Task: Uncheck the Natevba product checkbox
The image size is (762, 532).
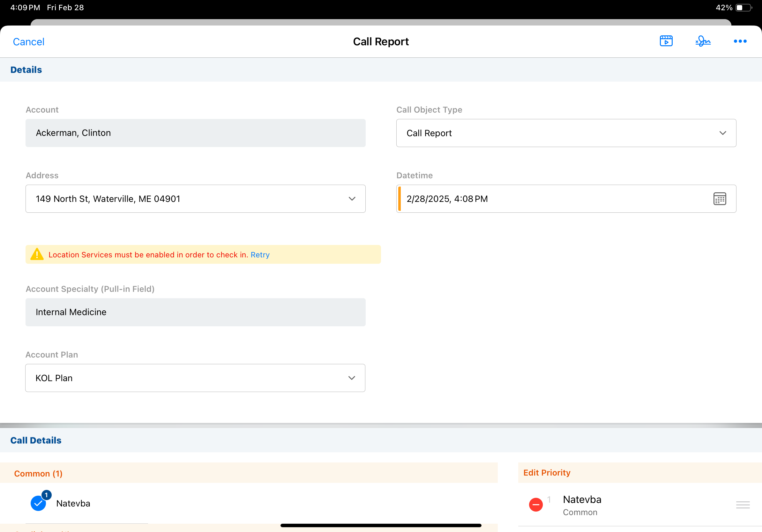Action: (39, 503)
